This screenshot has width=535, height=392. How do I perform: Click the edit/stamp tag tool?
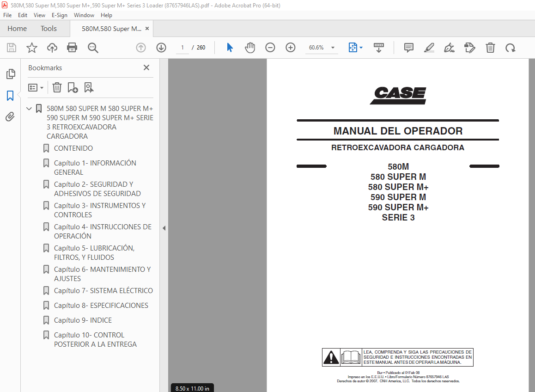coord(469,48)
